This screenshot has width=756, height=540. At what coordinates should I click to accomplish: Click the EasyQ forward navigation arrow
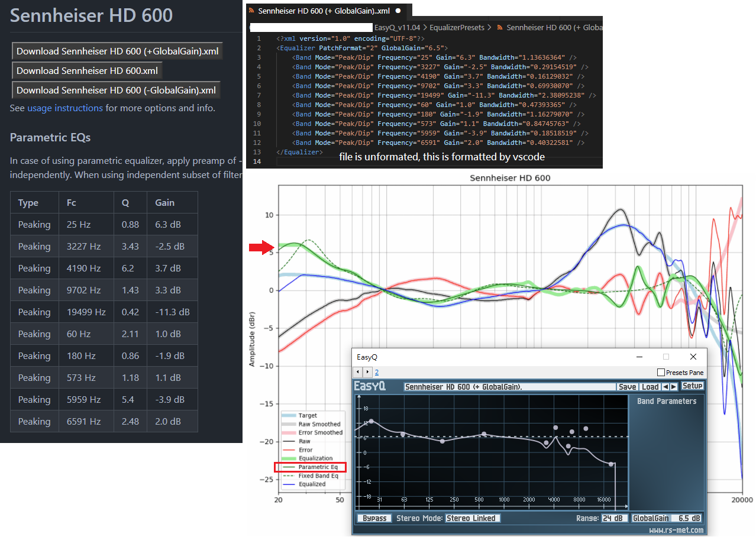click(367, 372)
